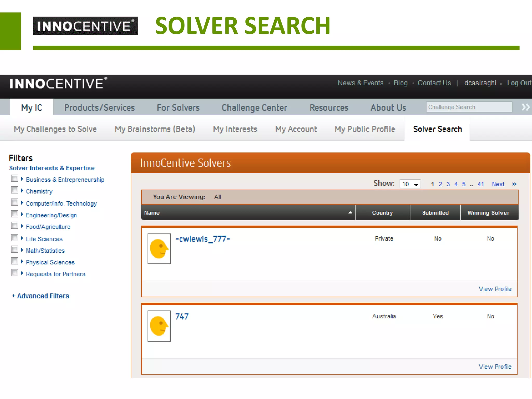Screen dimensions: 532x399
Task: Click the InnoCentive logo in the site header
Action: [58, 84]
